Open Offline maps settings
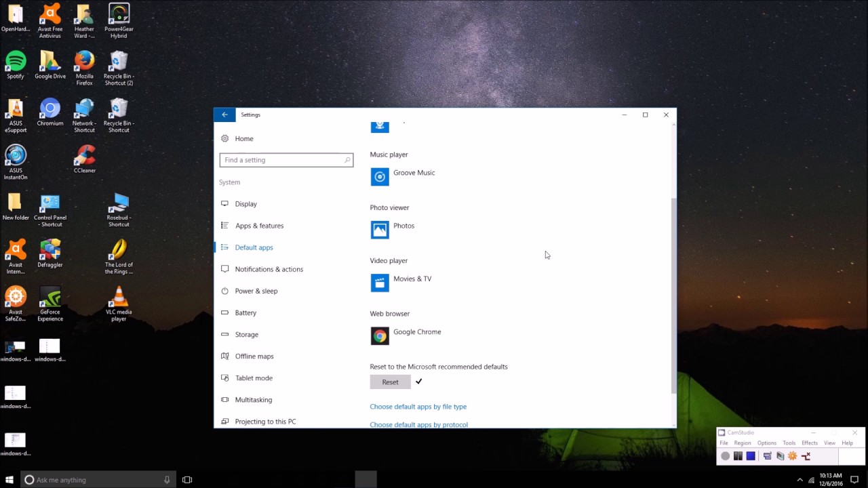Image resolution: width=868 pixels, height=488 pixels. point(254,356)
